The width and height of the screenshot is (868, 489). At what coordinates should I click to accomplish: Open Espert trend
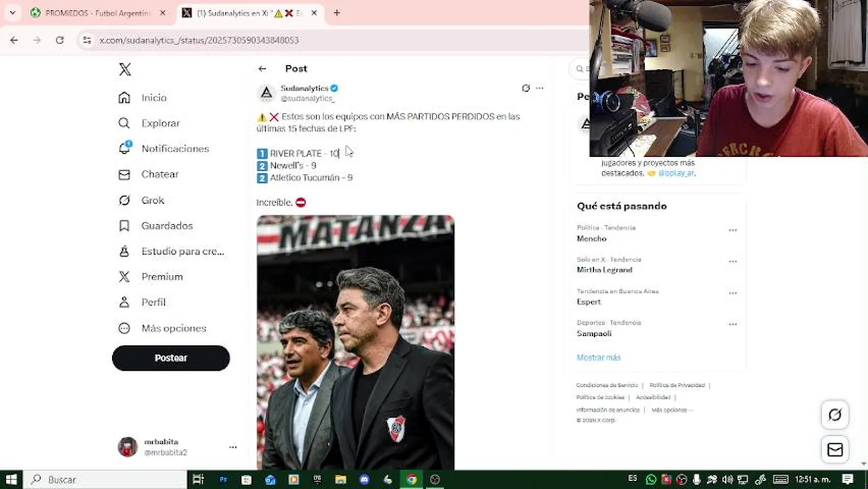[x=589, y=302]
